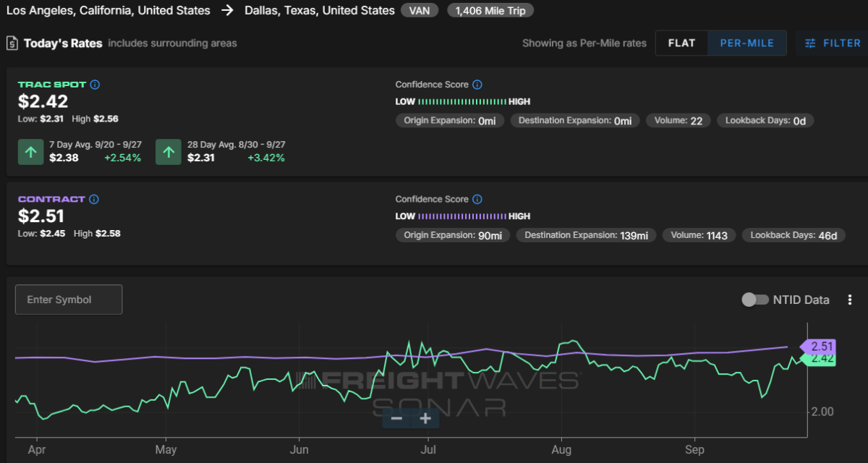This screenshot has width=868, height=463.
Task: Toggle the NTID Data switch
Action: tap(755, 300)
